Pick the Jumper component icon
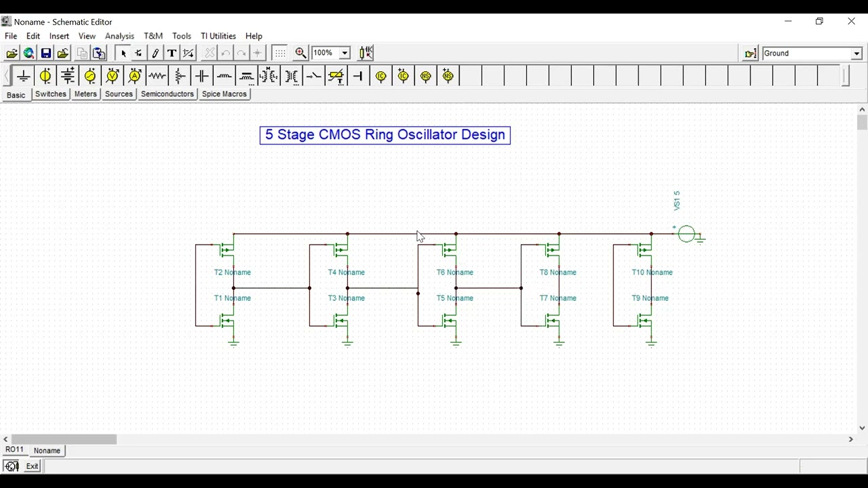The width and height of the screenshot is (868, 488). coord(359,76)
